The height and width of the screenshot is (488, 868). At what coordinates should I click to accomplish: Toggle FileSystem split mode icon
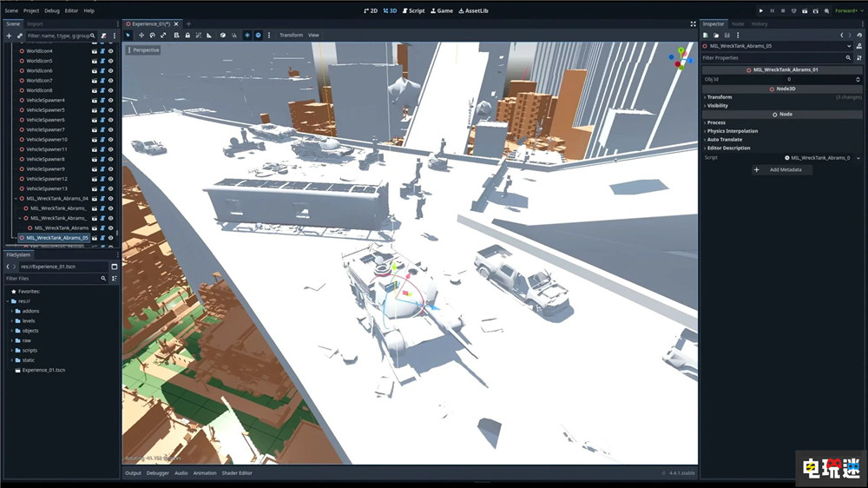[x=115, y=267]
